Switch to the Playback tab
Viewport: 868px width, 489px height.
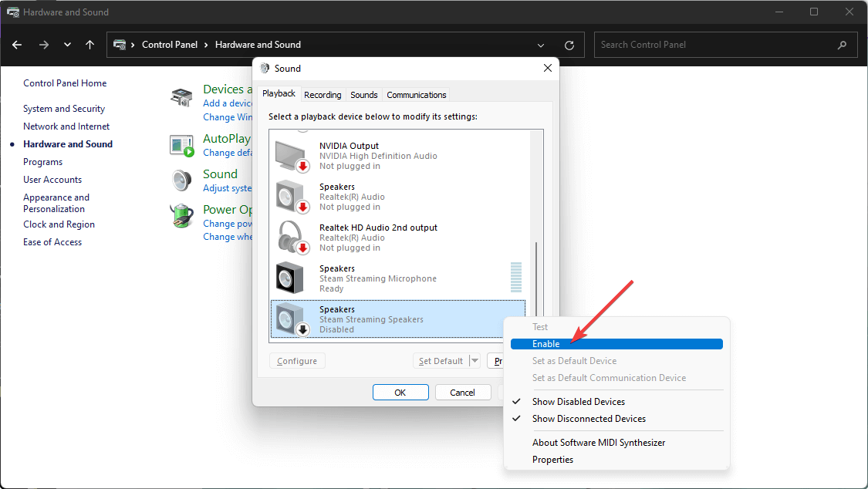coord(279,93)
